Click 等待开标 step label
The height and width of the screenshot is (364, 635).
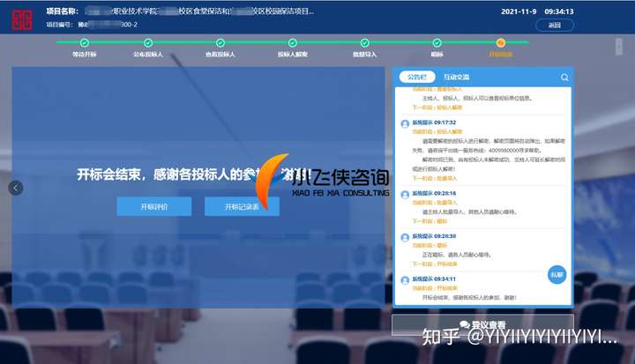click(x=85, y=55)
